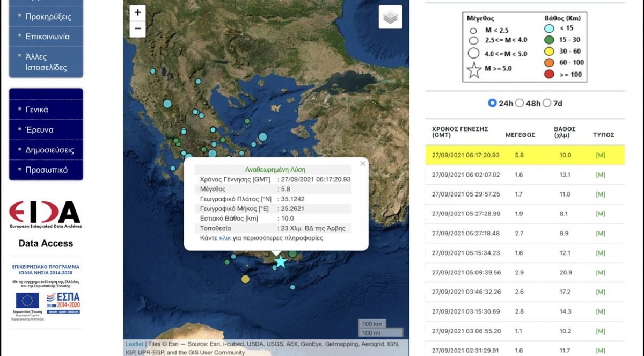The height and width of the screenshot is (356, 644).
Task: Click the ESPA 2014-2020 logo
Action: [x=63, y=303]
